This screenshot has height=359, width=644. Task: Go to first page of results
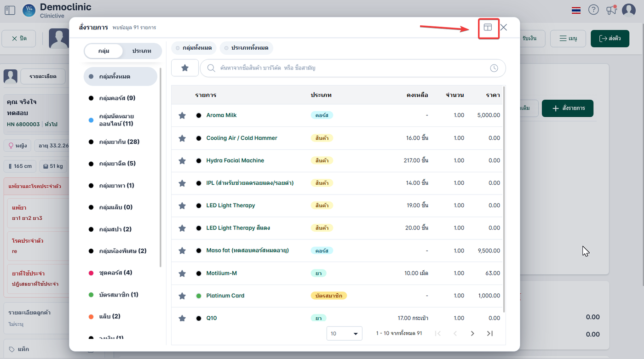438,333
